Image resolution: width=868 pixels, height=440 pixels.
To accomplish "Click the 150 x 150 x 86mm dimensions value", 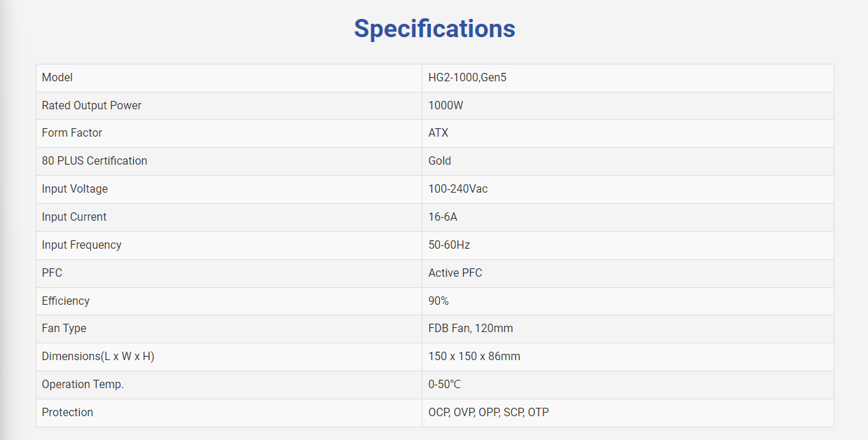I will click(474, 356).
